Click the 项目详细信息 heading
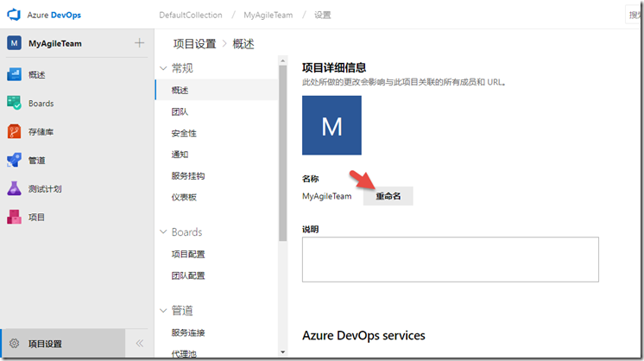 [x=334, y=67]
